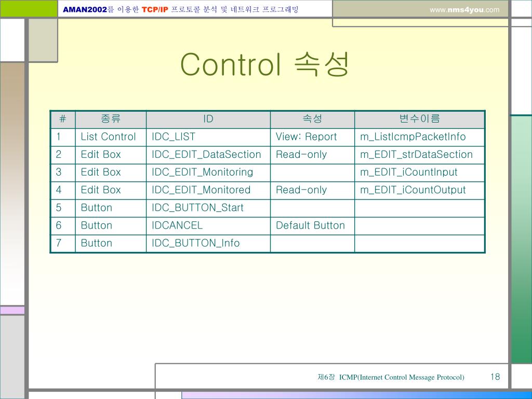
Task: Click the slide page number 18
Action: (x=495, y=377)
